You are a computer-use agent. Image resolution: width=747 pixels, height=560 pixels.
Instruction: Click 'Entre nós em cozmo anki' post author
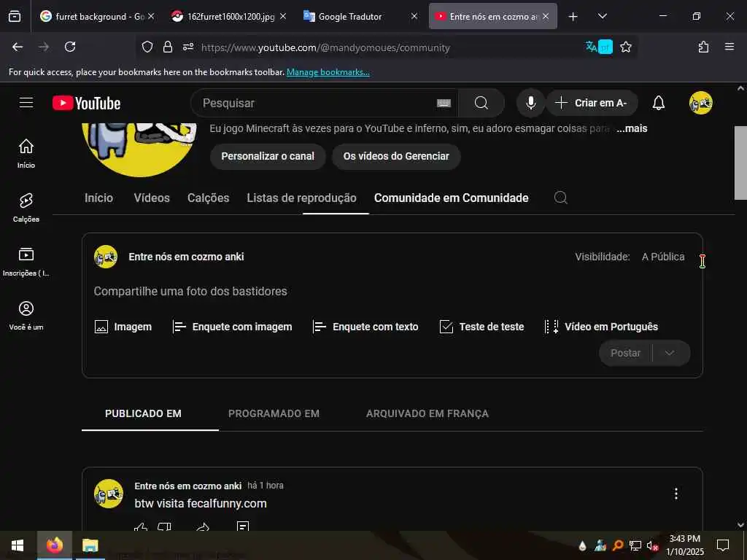[x=187, y=486]
